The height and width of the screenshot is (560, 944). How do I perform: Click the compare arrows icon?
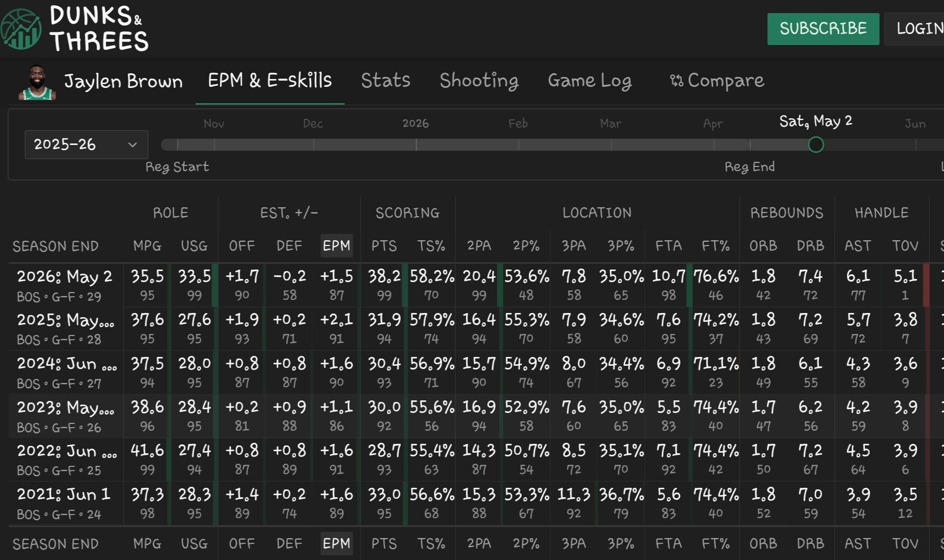tap(677, 81)
